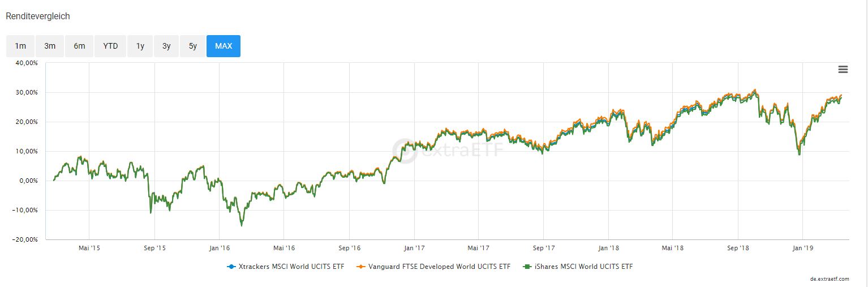The height and width of the screenshot is (287, 868).
Task: Click the orange Vanguard legend marker
Action: click(360, 266)
